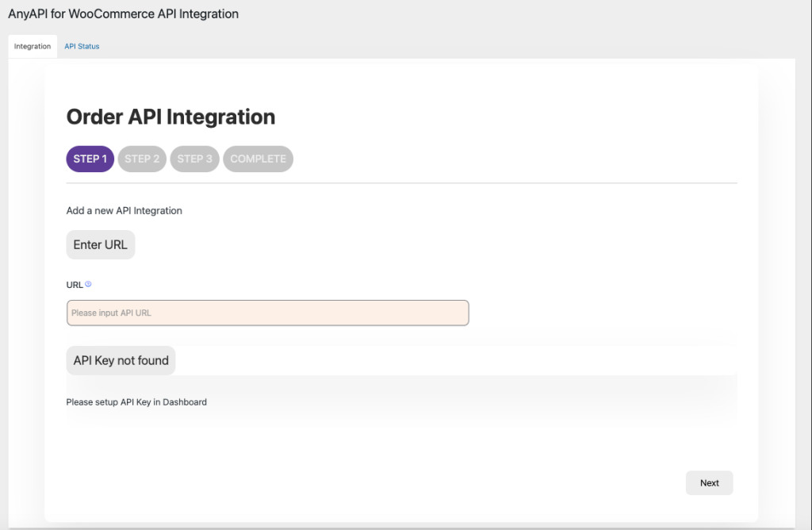The height and width of the screenshot is (530, 812).
Task: Select the Integration tab
Action: tap(32, 46)
